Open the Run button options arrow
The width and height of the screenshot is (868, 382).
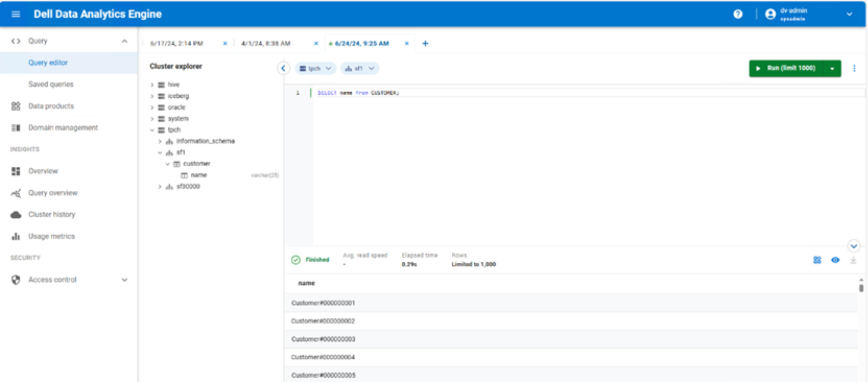[x=833, y=68]
